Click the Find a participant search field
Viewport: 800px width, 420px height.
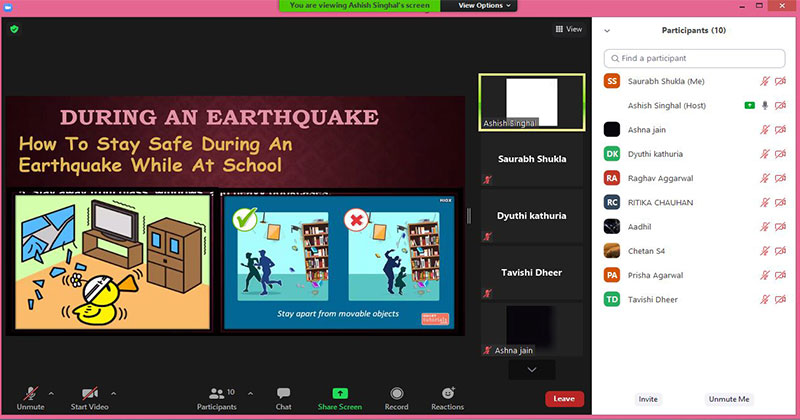pos(695,58)
